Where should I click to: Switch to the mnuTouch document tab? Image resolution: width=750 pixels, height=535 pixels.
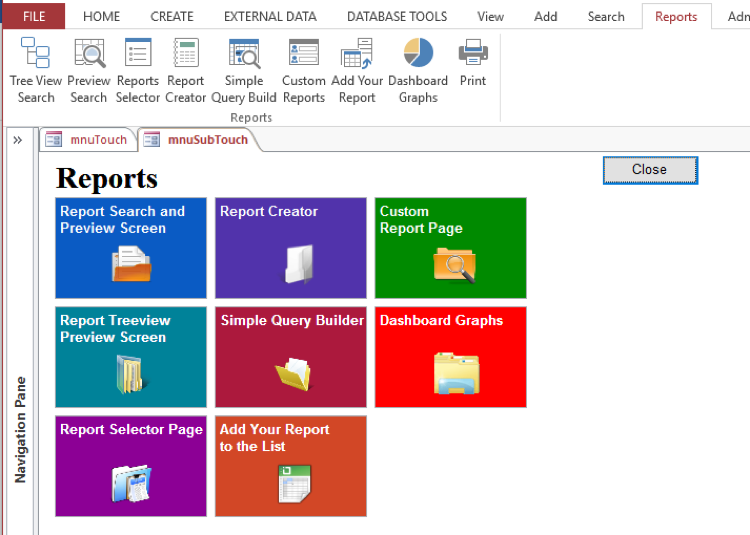pyautogui.click(x=88, y=140)
